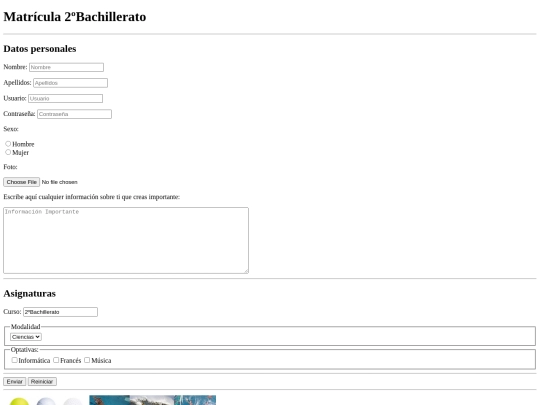Click the Curso field showing 2ºBachillerato
Viewport: 540px width, 405px height.
(x=60, y=312)
